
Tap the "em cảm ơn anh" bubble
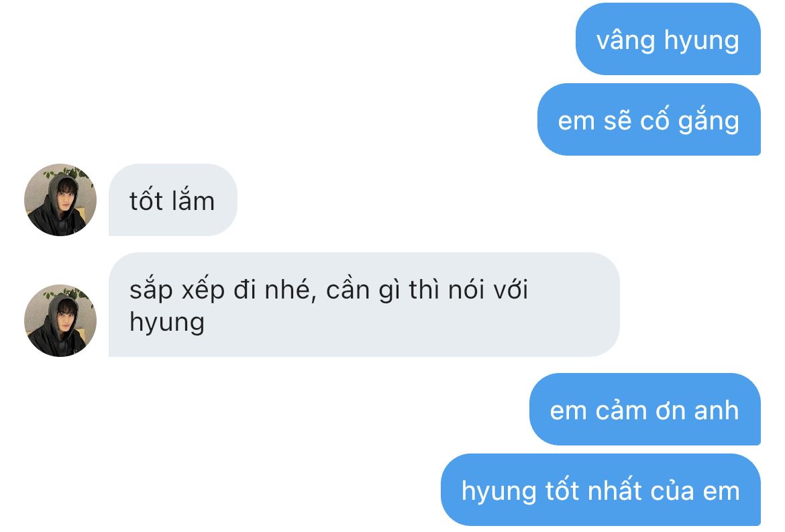(x=645, y=409)
